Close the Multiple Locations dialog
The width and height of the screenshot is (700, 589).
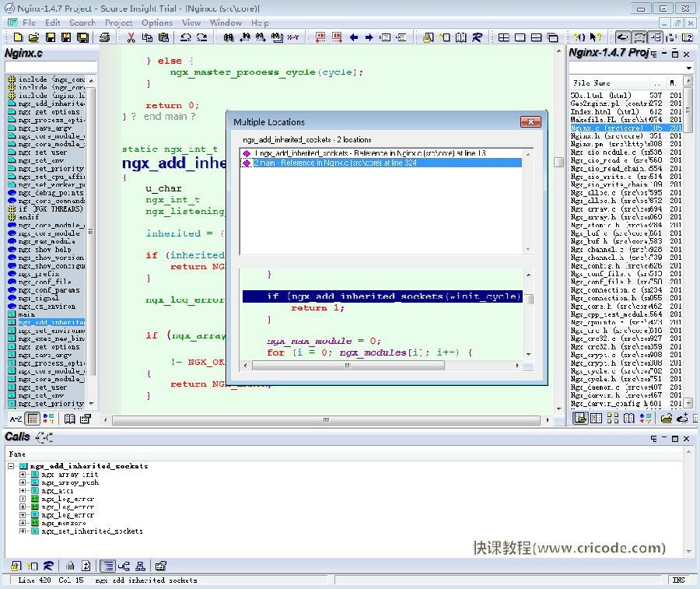(x=530, y=121)
